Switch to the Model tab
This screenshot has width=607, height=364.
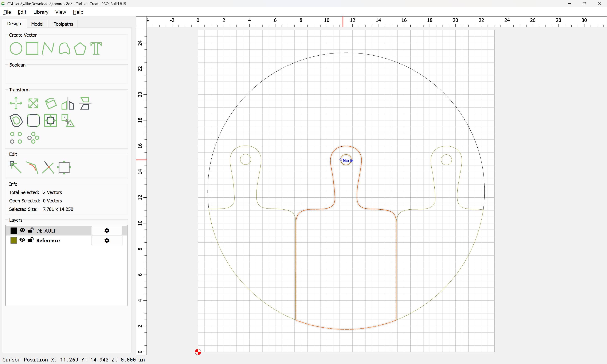click(37, 24)
